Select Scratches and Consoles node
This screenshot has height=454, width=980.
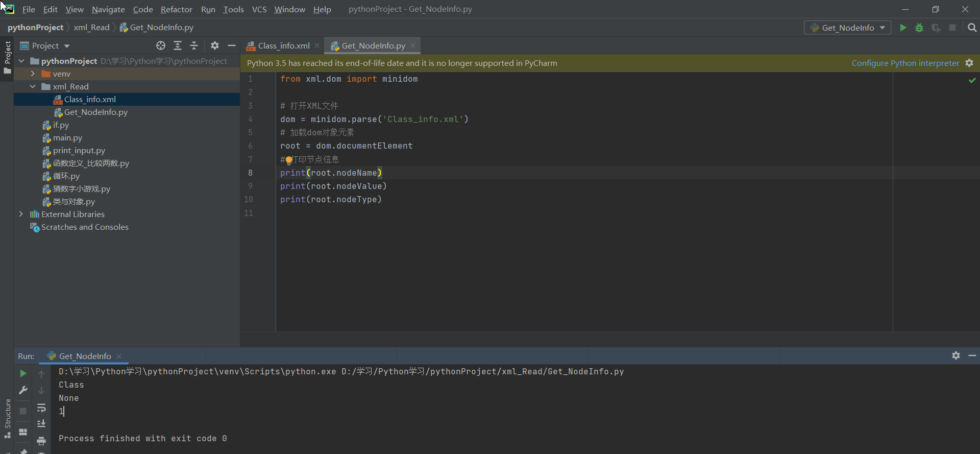[x=127, y=227]
